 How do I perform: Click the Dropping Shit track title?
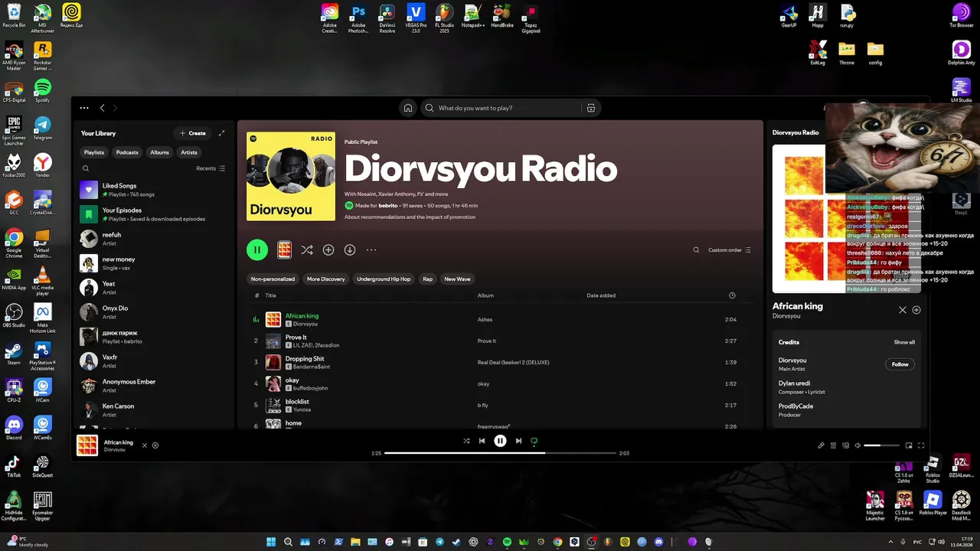click(x=305, y=359)
